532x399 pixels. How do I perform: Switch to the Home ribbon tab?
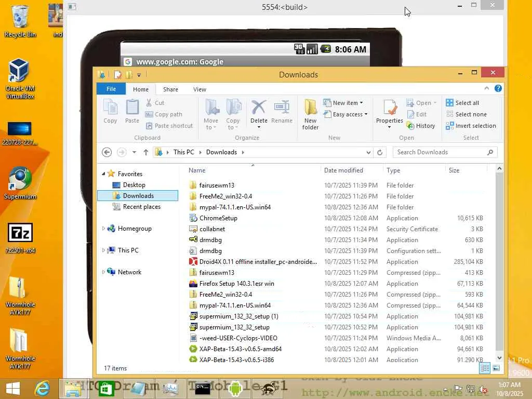(140, 89)
